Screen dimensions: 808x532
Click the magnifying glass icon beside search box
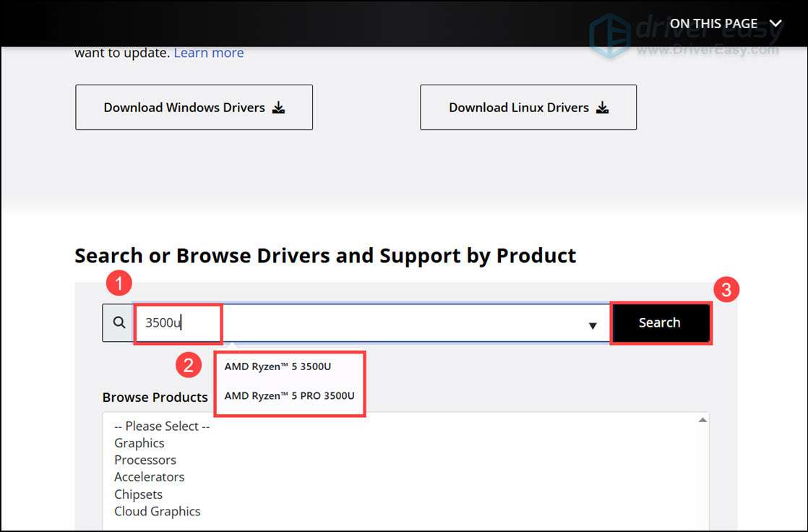click(119, 323)
